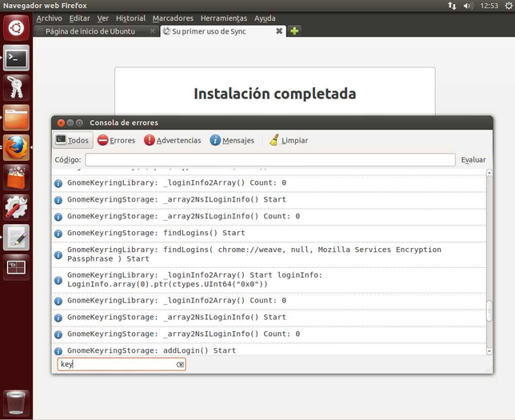
Task: Click the info icon beside 'findLogins() Start'
Action: (58, 234)
